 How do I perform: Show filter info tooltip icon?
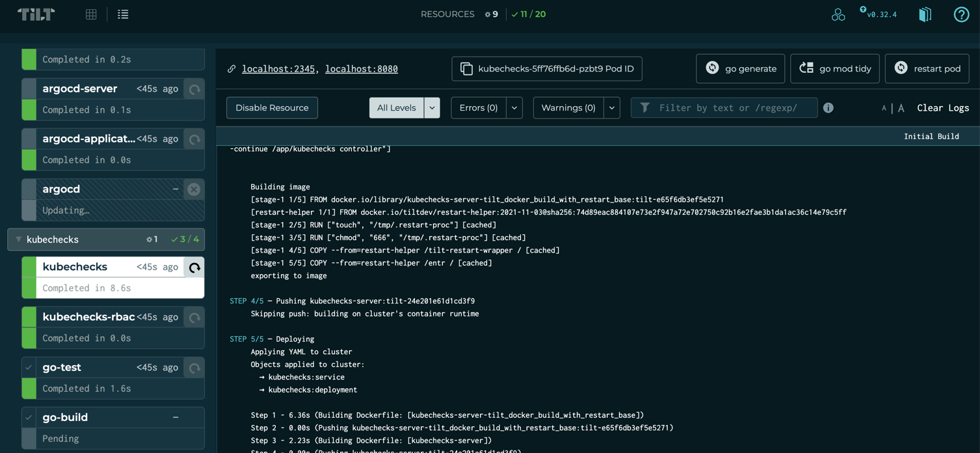pyautogui.click(x=828, y=107)
